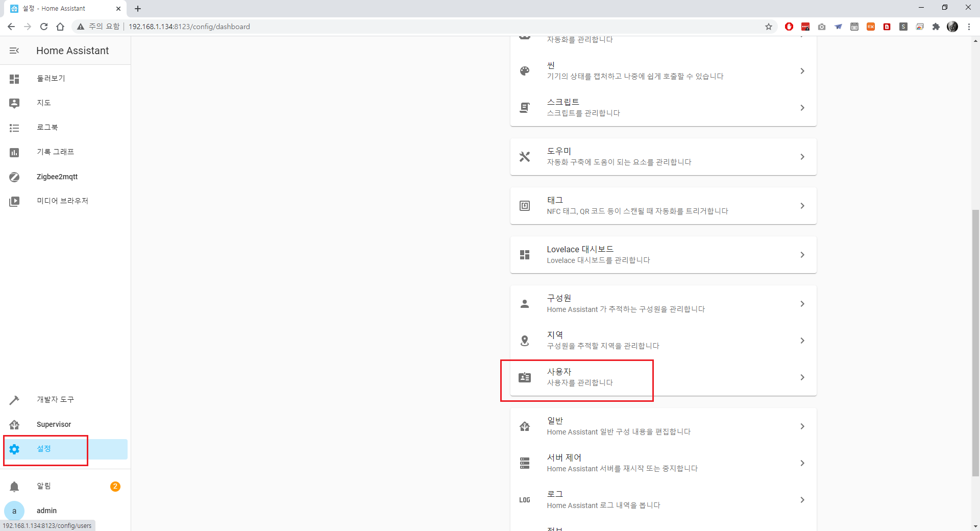
Task: Open the 개발자 도구 hammer icon
Action: [14, 400]
